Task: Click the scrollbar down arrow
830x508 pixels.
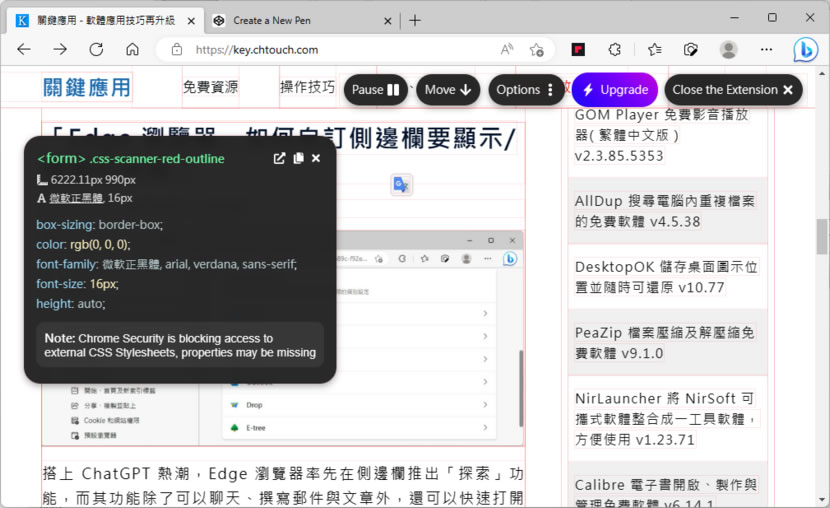Action: coord(822,500)
